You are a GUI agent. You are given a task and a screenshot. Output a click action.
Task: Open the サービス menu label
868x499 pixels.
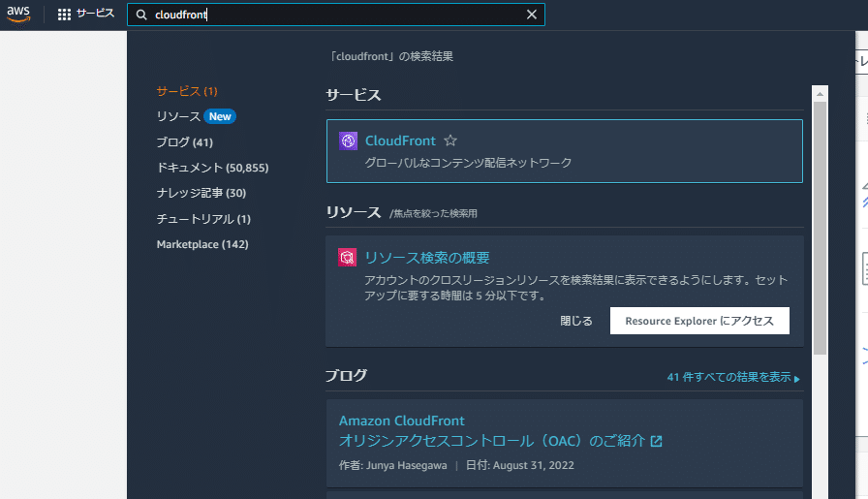tap(95, 14)
